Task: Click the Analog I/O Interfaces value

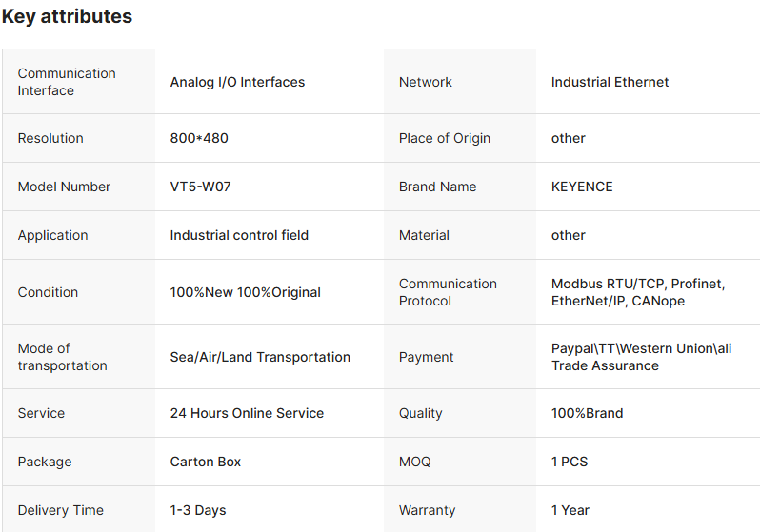Action: click(x=237, y=82)
